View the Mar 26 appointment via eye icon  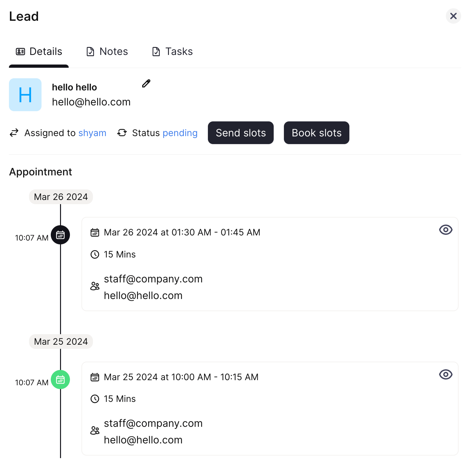445,230
